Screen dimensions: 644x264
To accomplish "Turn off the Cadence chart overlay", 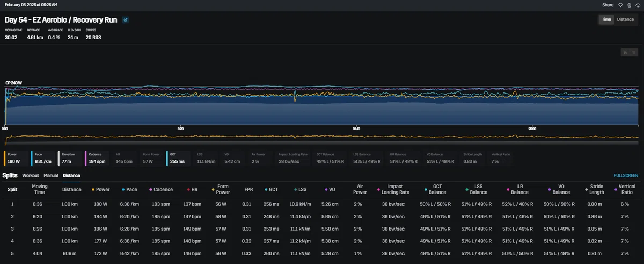I will [98, 158].
